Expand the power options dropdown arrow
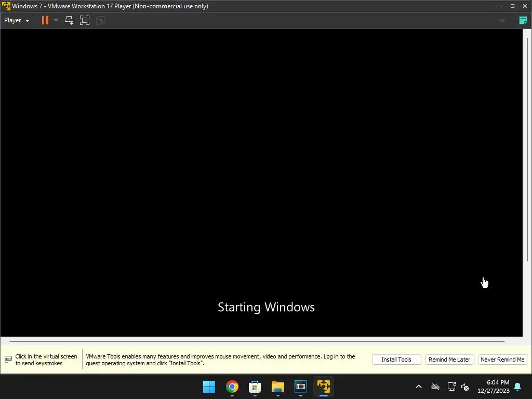 click(x=56, y=20)
